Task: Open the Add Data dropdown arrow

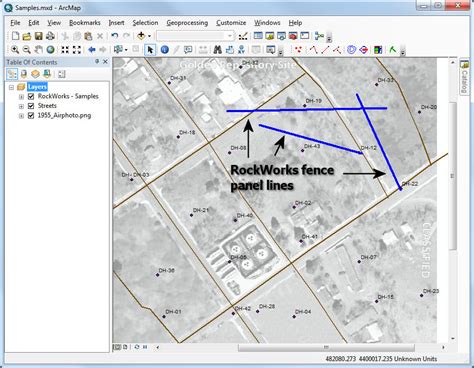Action: tap(149, 36)
